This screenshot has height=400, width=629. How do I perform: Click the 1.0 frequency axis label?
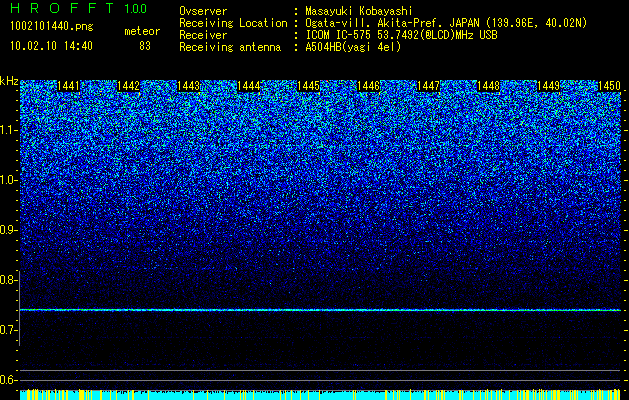pos(9,180)
